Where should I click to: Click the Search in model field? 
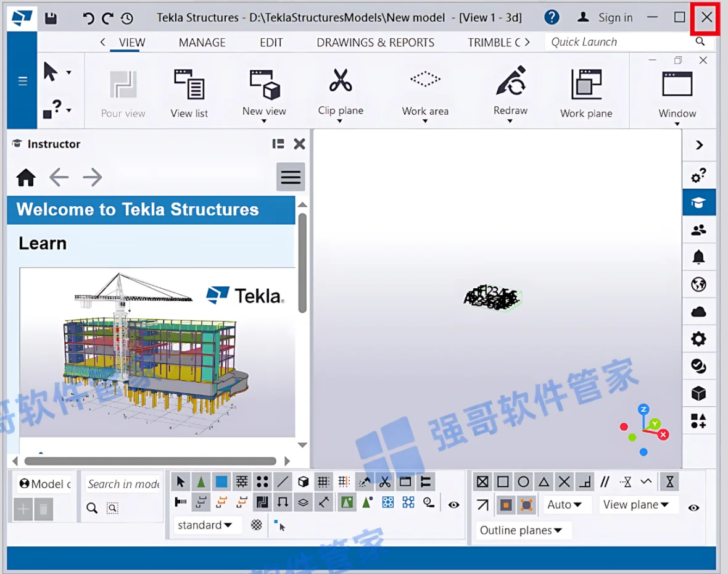point(123,484)
